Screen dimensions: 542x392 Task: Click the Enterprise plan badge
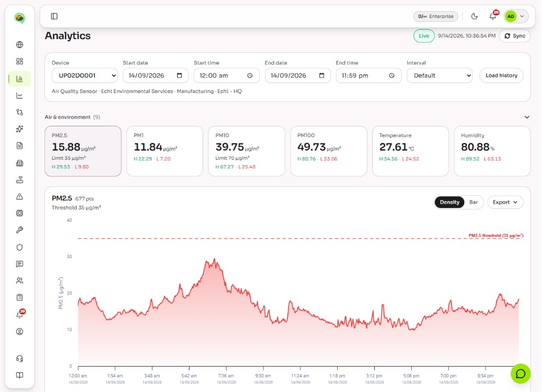click(x=436, y=16)
